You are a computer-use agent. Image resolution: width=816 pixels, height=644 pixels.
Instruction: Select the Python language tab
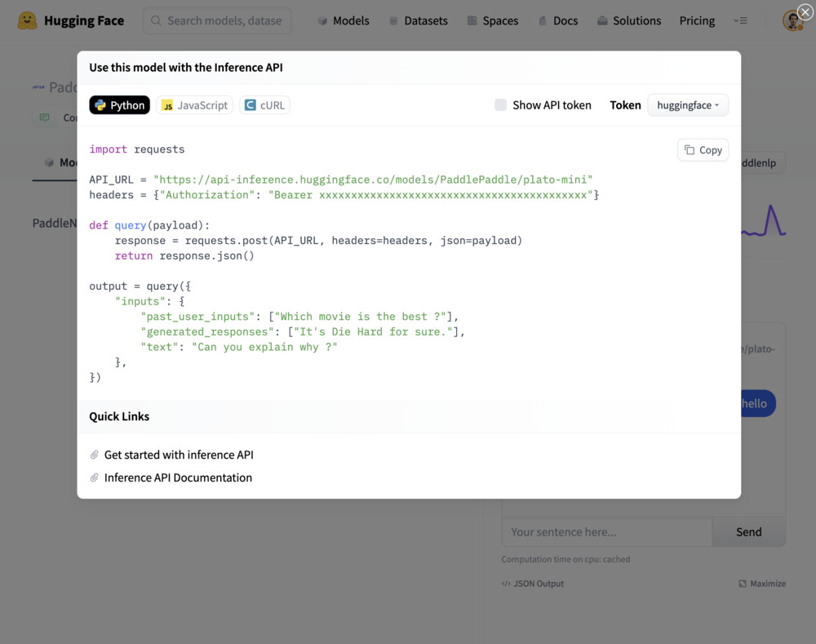click(x=119, y=105)
